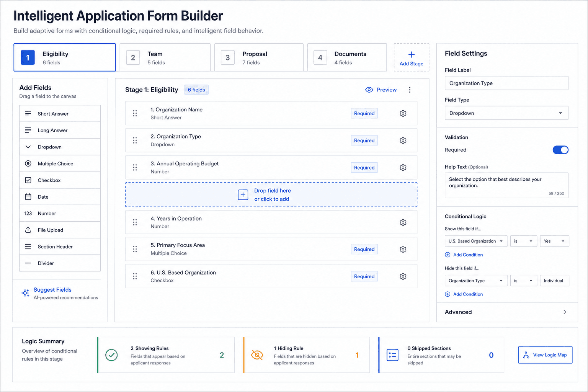Screen dimensions: 588x392
Task: Click the Drop field here zone
Action: click(271, 195)
